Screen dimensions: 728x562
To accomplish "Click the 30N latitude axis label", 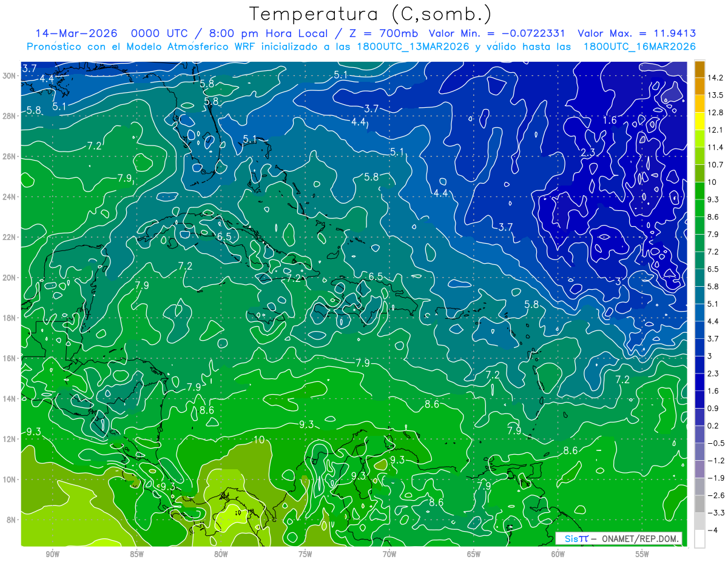I will 9,76.
